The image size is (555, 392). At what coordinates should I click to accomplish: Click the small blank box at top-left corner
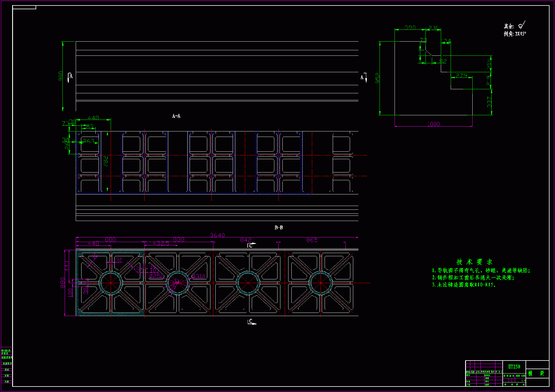24,7
